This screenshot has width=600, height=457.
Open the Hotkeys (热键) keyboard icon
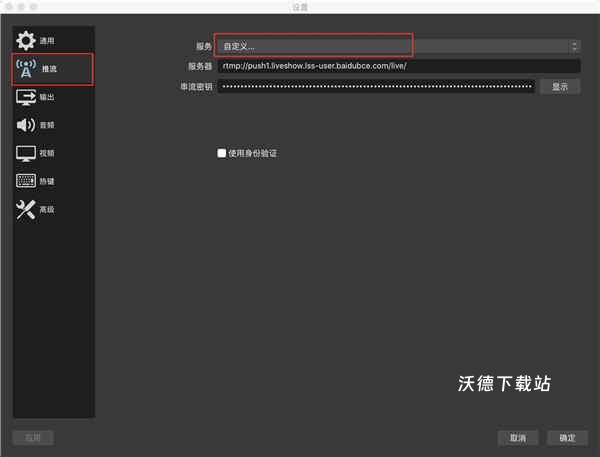tap(26, 181)
